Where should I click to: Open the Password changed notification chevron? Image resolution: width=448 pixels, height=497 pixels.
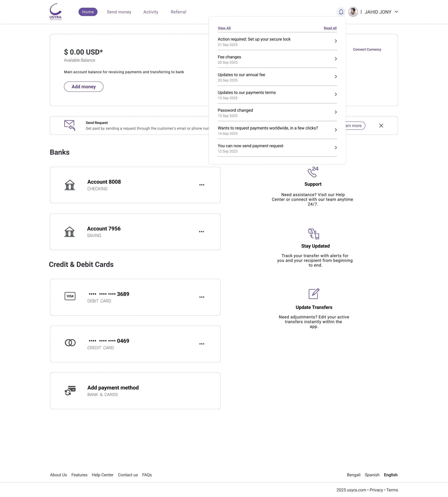coord(336,112)
